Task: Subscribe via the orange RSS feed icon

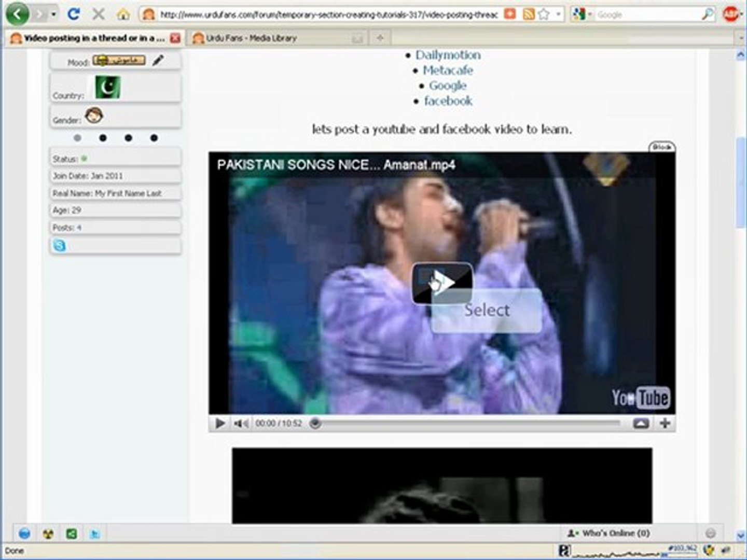Action: pos(529,15)
